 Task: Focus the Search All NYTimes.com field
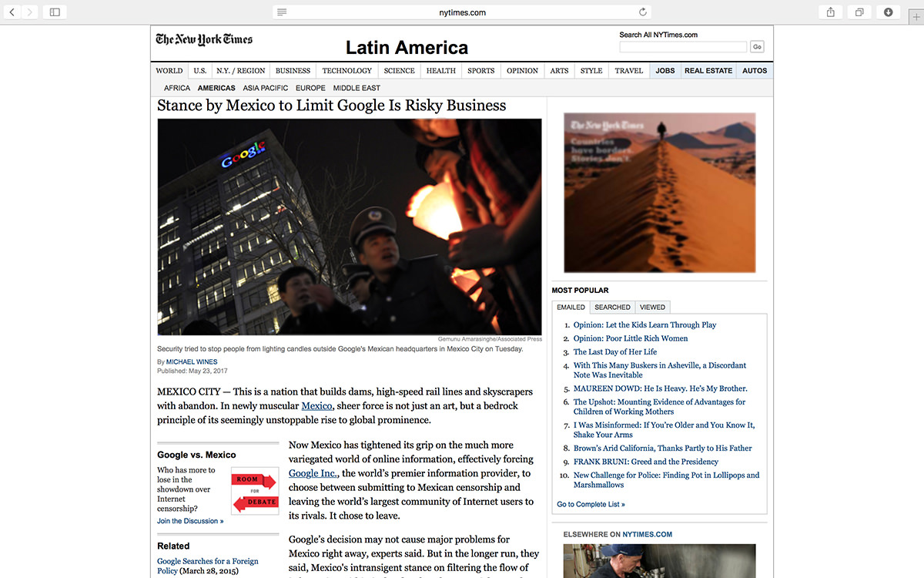click(683, 47)
